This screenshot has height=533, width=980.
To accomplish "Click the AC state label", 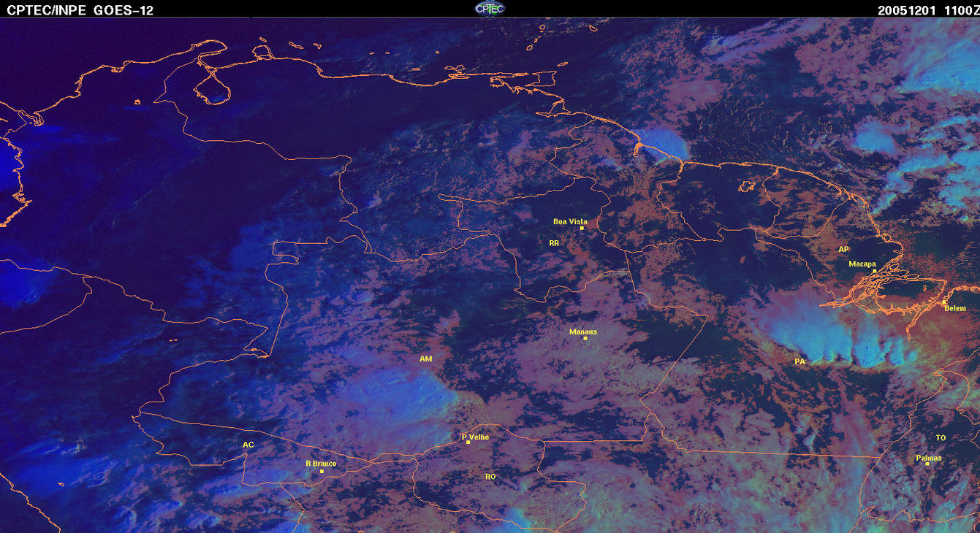I will (248, 445).
